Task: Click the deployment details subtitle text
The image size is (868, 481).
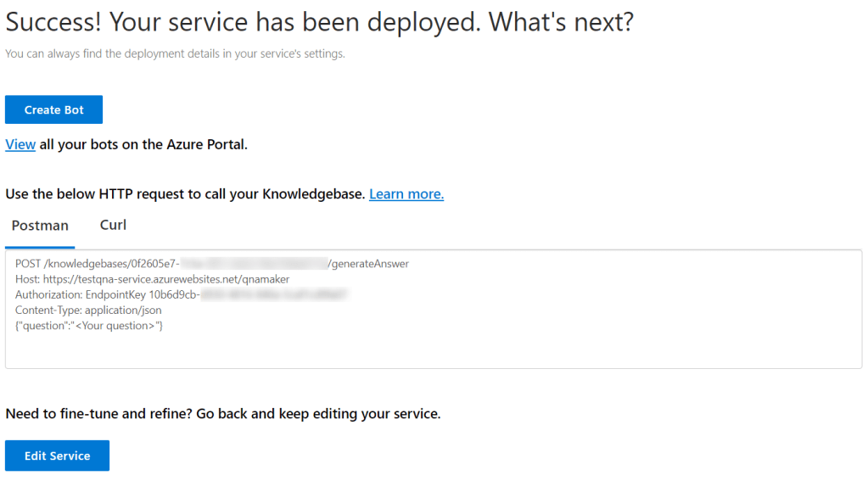Action: coord(175,54)
